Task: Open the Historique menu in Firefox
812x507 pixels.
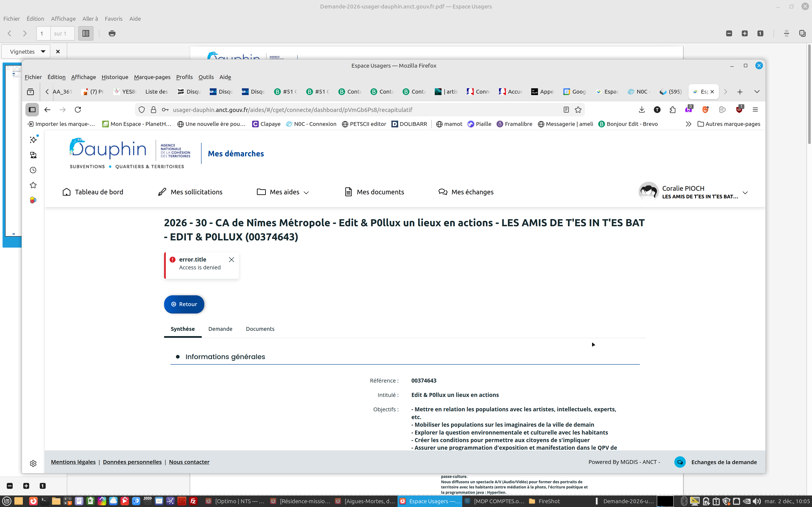Action: click(x=115, y=77)
